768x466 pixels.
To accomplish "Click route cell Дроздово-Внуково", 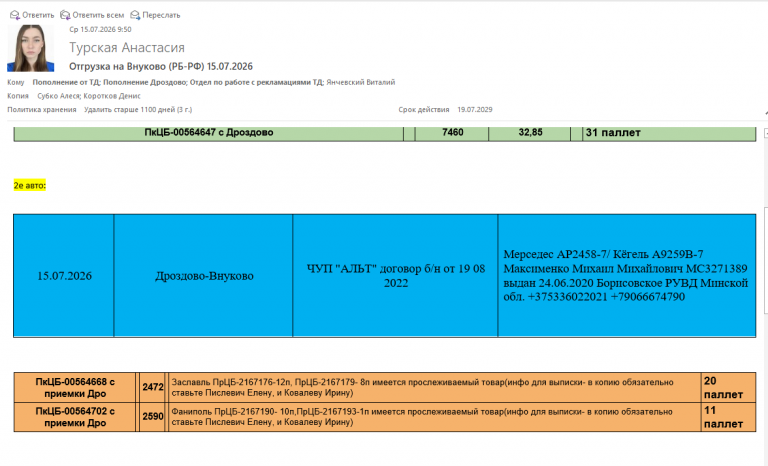I will 204,276.
